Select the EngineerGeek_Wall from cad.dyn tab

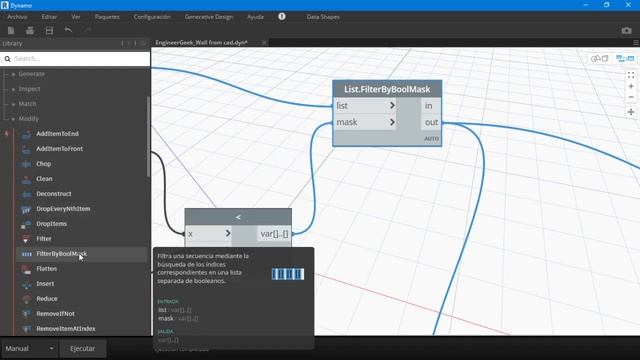(201, 42)
